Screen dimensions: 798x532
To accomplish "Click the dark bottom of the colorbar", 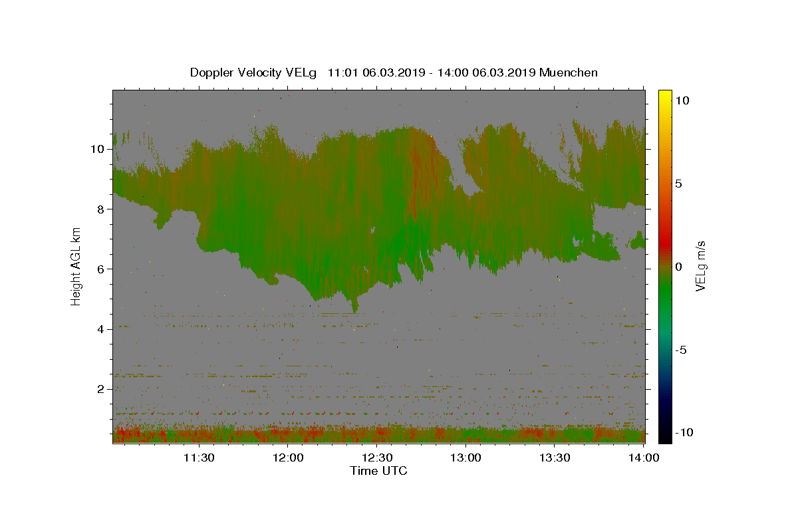I will 664,432.
